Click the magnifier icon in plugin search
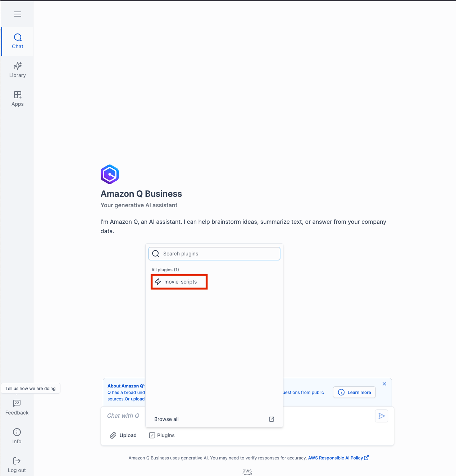The image size is (456, 476). [156, 254]
